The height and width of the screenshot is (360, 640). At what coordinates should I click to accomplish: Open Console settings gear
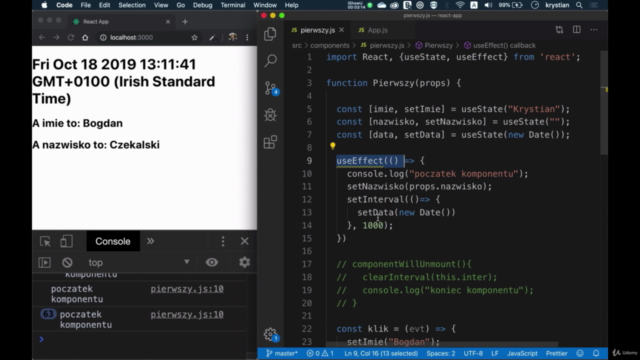244,262
